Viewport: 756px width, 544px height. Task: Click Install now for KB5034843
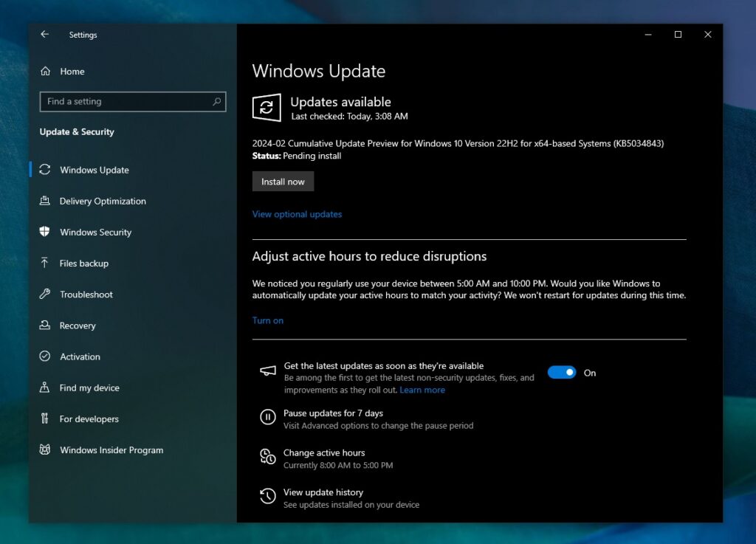tap(283, 181)
